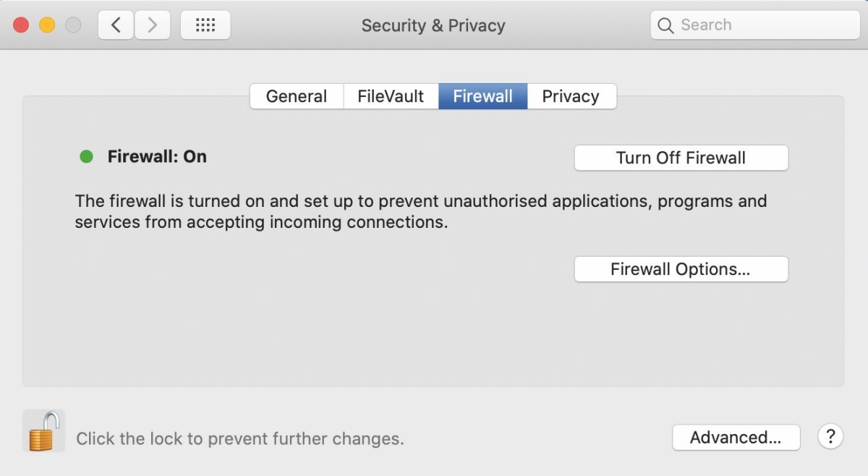Click the Security & Privacy window title

[x=433, y=25]
